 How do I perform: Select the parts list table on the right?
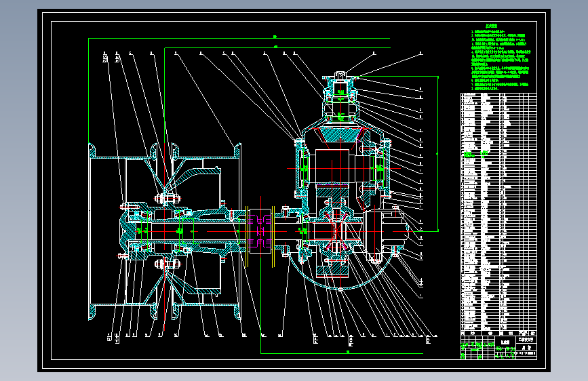click(x=498, y=214)
